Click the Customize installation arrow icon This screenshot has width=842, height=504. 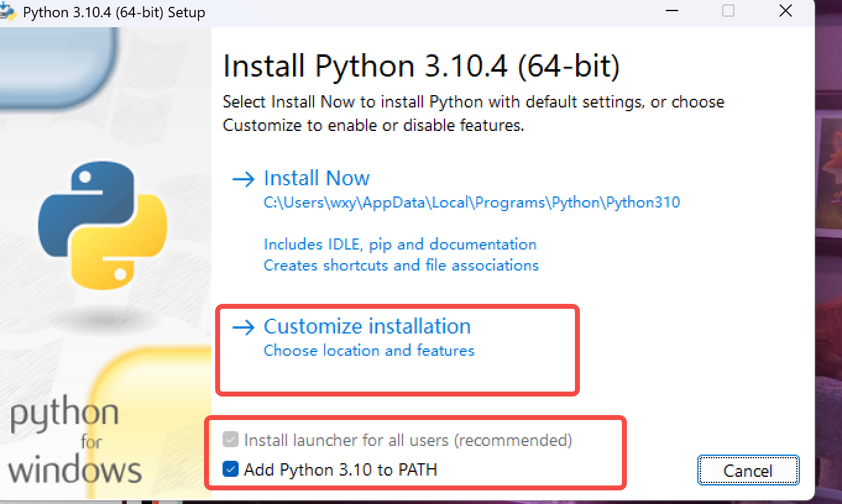(x=243, y=327)
